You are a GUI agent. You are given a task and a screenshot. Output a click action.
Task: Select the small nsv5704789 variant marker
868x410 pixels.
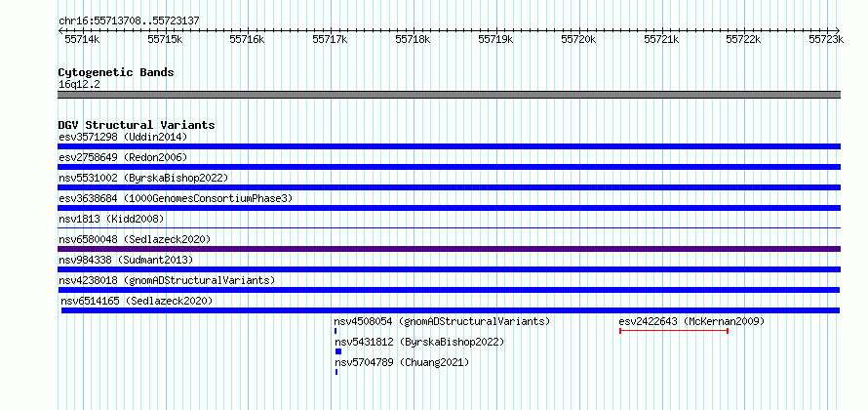[x=336, y=372]
